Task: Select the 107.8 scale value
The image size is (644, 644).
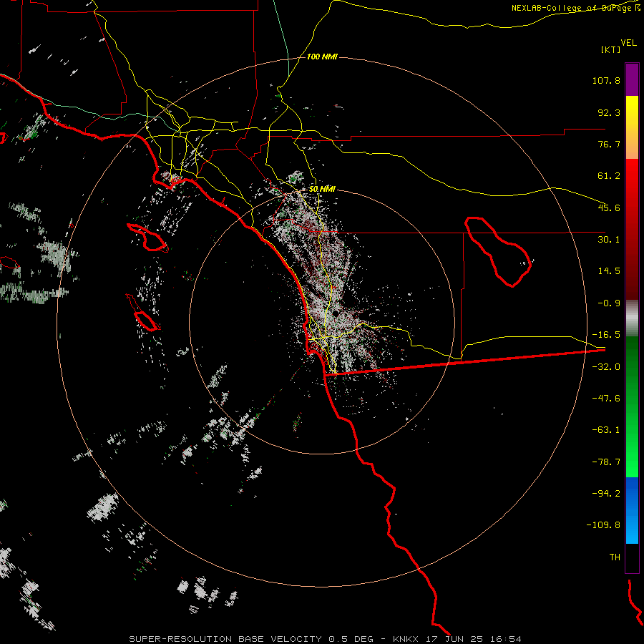Action: [606, 80]
